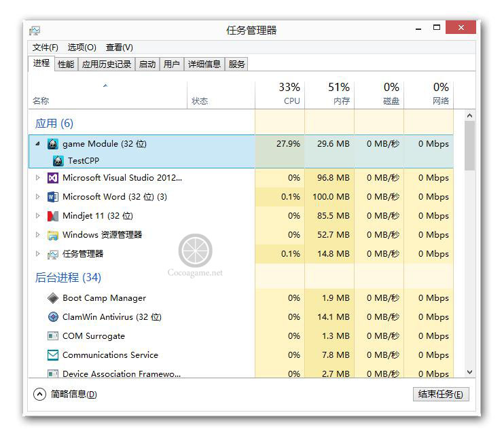Click the Windows 资源管理器 folder icon
Viewport: 504px width, 436px height.
click(x=53, y=235)
